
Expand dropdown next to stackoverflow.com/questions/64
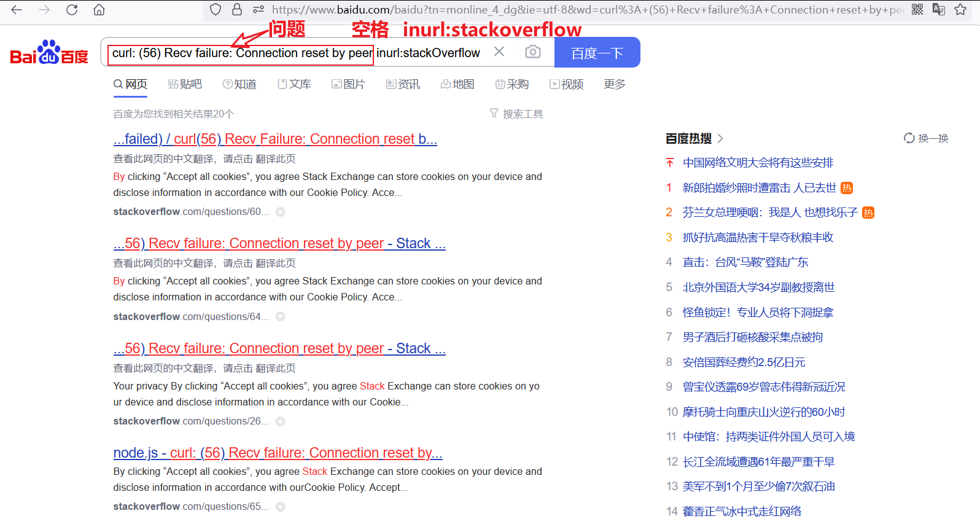click(280, 317)
